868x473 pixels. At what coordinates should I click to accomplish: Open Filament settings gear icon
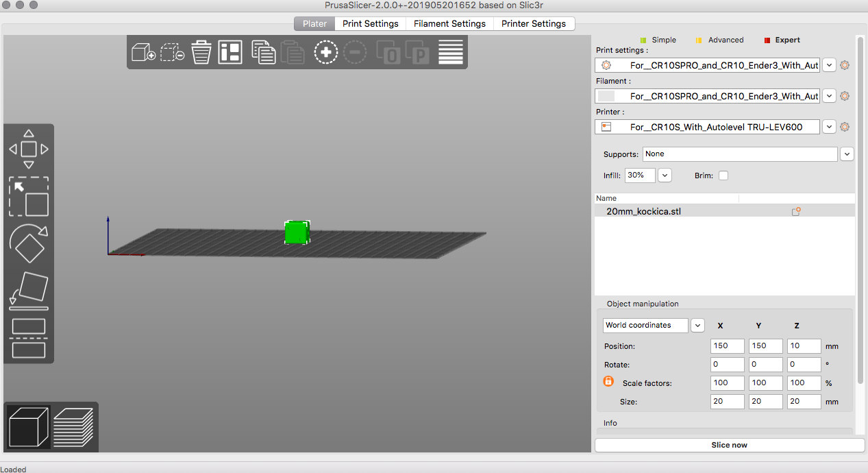(x=845, y=96)
